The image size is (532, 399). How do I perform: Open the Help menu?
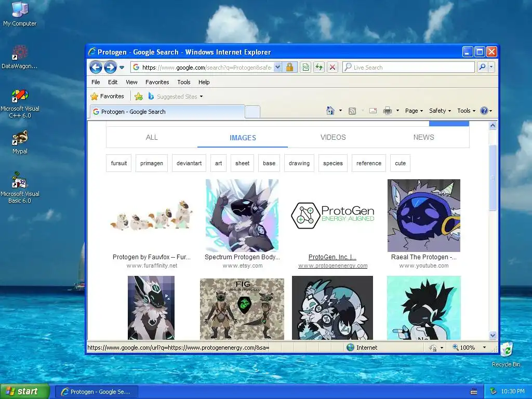point(204,82)
